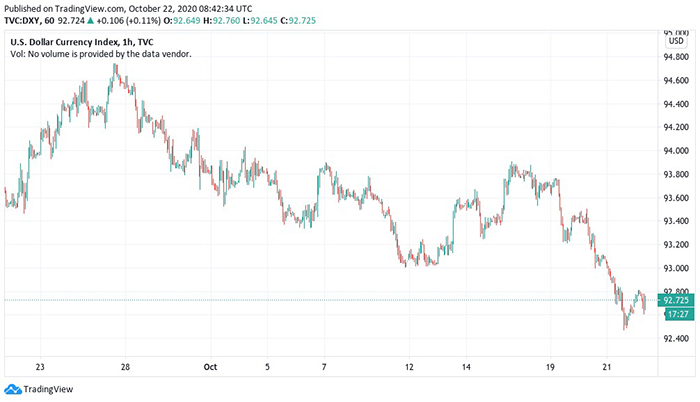Click the 92.400 level on price axis
700x402 pixels.
[x=676, y=338]
